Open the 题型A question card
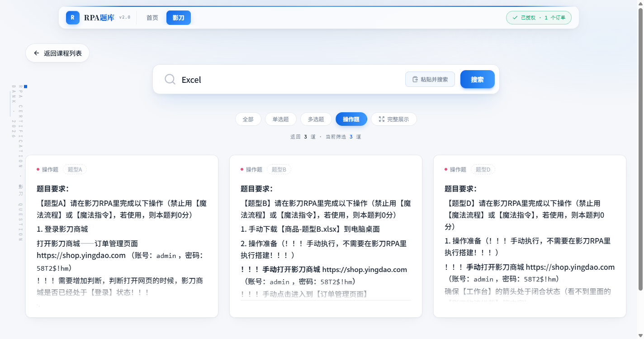 click(x=122, y=236)
